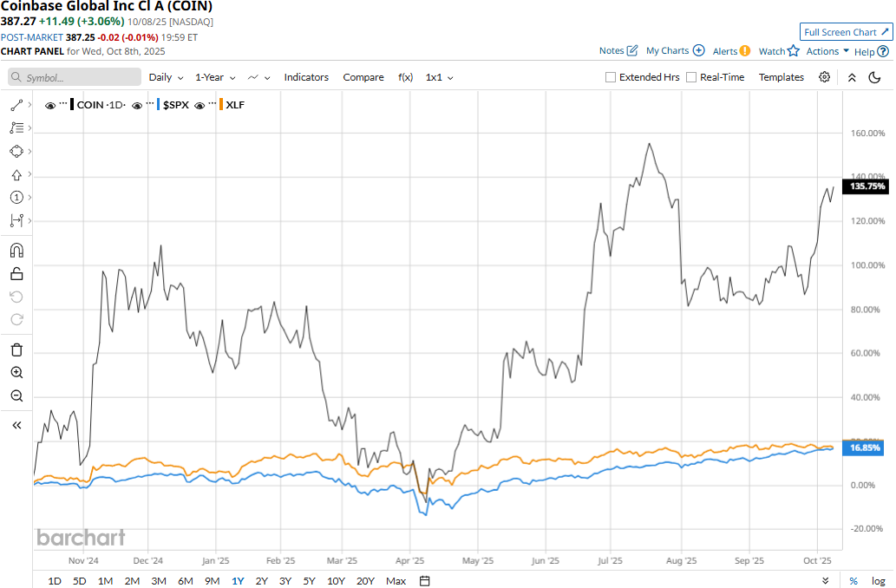The image size is (896, 588).
Task: Open chart settings gear
Action: pos(824,77)
